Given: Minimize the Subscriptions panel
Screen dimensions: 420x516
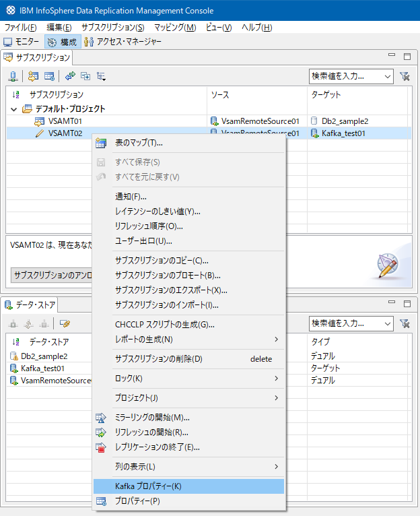Looking at the screenshot, I should tap(391, 55).
